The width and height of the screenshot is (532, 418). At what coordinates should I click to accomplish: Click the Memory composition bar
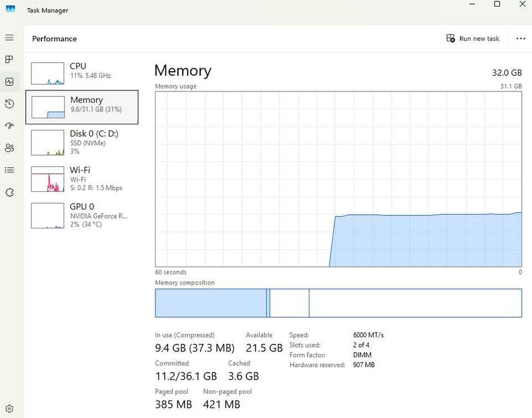[338, 303]
